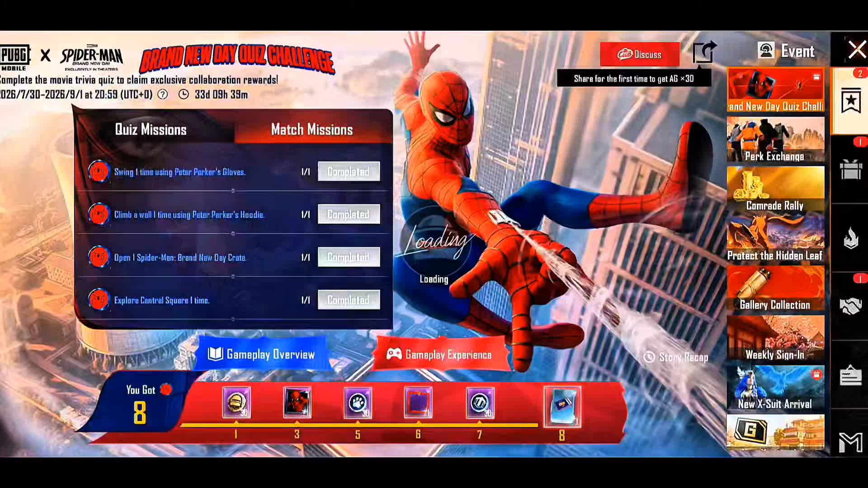Switch to the Match Missions tab
Viewport: 868px width, 488px height.
(312, 130)
